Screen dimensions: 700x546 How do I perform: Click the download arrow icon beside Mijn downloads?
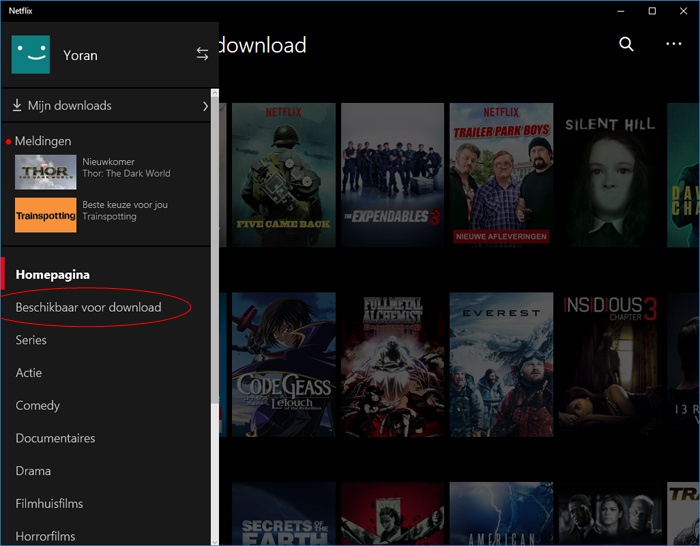[x=17, y=105]
